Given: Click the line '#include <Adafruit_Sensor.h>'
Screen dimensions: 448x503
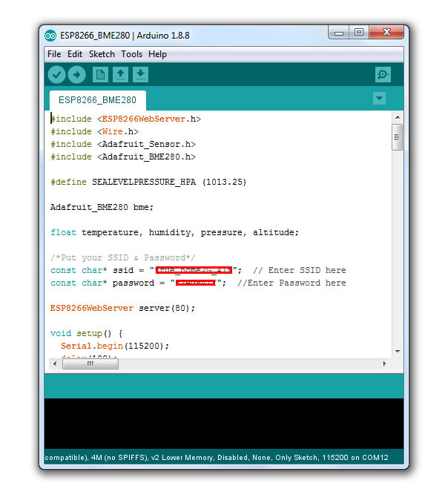Looking at the screenshot, I should point(123,145).
